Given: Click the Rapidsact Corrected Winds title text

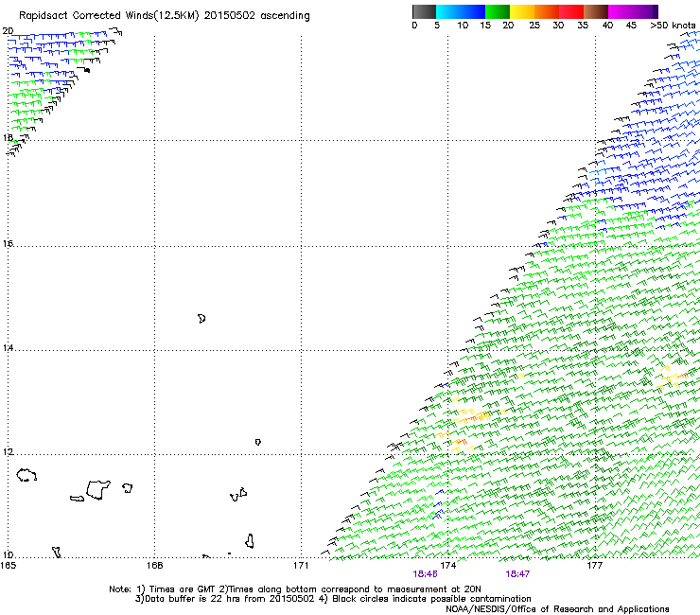Looking at the screenshot, I should (x=165, y=16).
